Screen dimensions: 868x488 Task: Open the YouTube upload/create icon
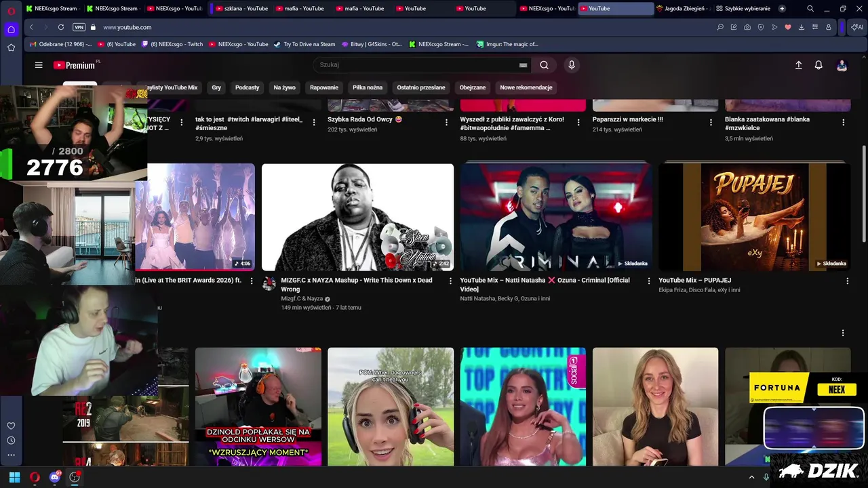[798, 65]
